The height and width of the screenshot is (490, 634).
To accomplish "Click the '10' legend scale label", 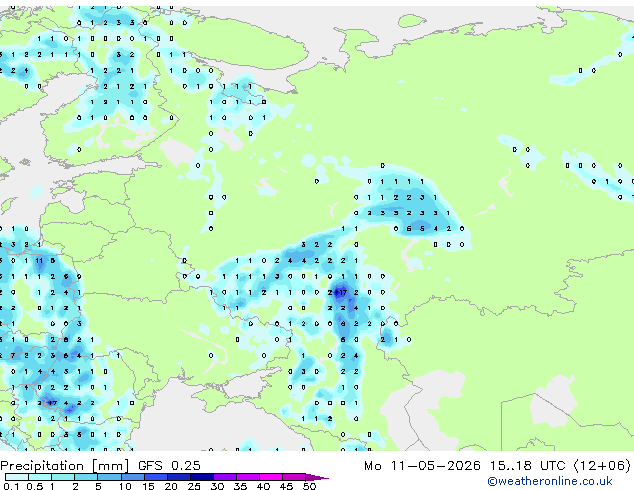I will tap(125, 486).
